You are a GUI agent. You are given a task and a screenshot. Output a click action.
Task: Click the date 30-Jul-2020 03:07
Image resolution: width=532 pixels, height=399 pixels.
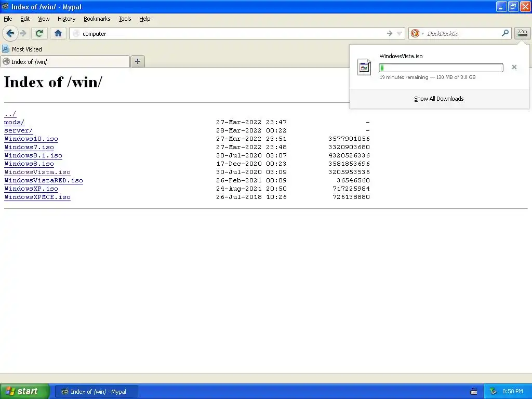pyautogui.click(x=251, y=155)
